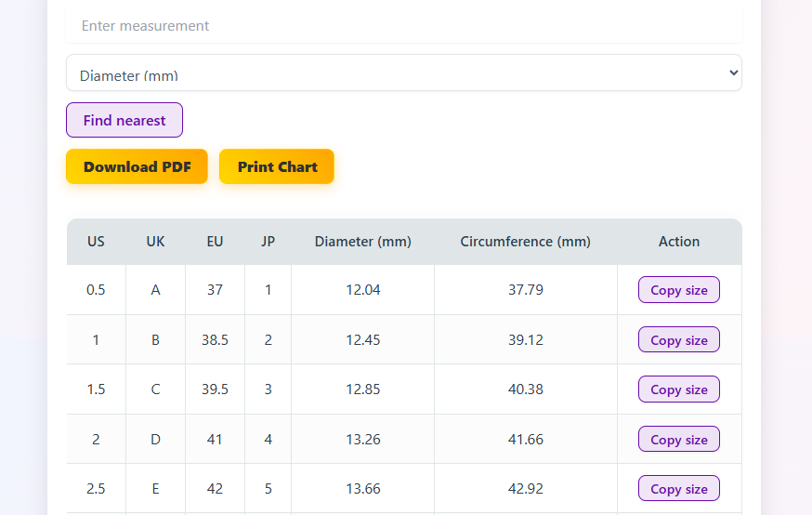Select the UK column header
812x515 pixels.
[x=155, y=242]
